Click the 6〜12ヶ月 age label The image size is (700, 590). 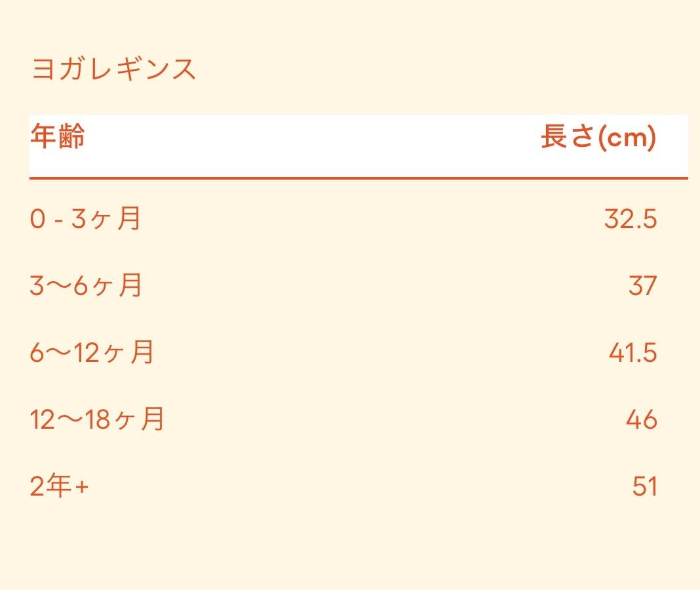(92, 353)
